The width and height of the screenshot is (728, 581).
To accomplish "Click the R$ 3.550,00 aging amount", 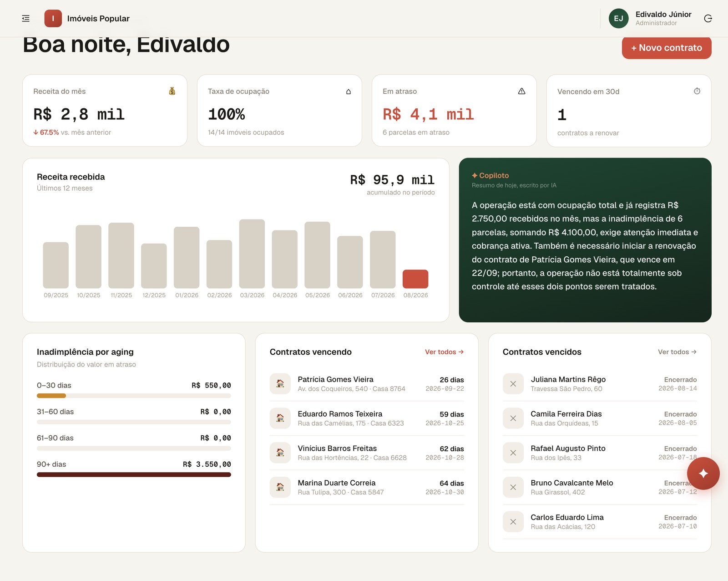I will pos(207,464).
